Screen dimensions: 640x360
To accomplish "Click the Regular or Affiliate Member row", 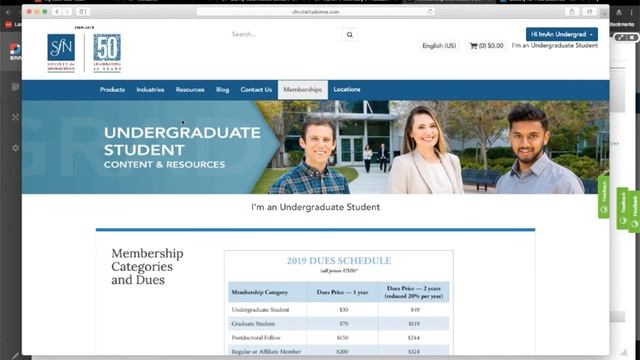I will point(339,351).
